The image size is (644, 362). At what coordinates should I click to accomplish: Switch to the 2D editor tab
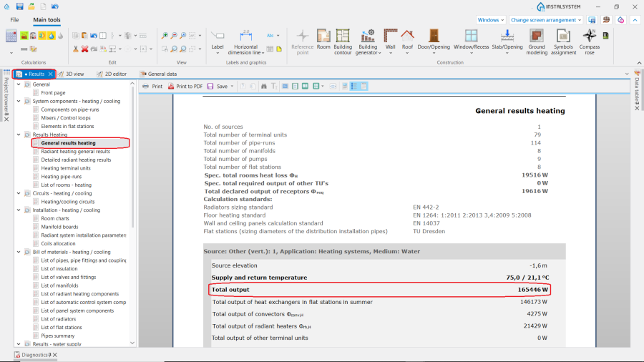(x=112, y=74)
